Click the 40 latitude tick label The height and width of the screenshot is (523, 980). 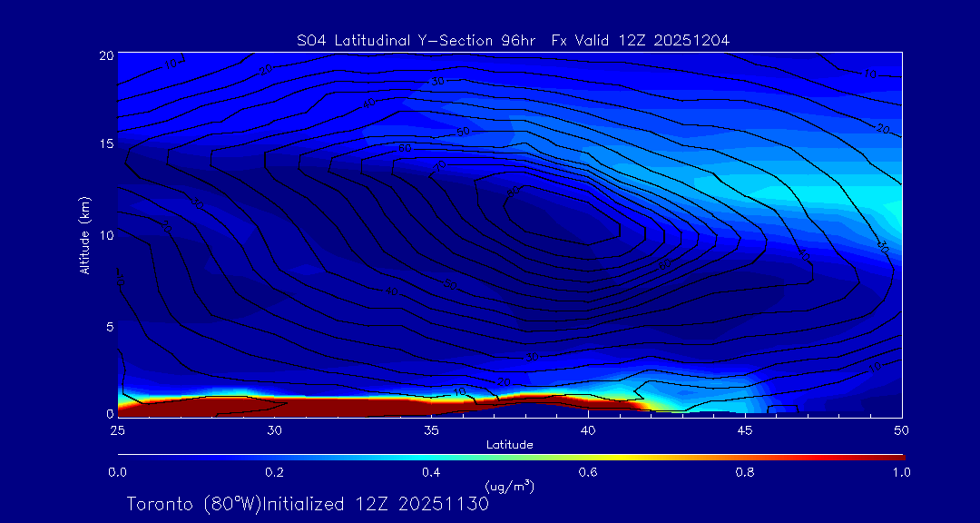[x=588, y=429]
